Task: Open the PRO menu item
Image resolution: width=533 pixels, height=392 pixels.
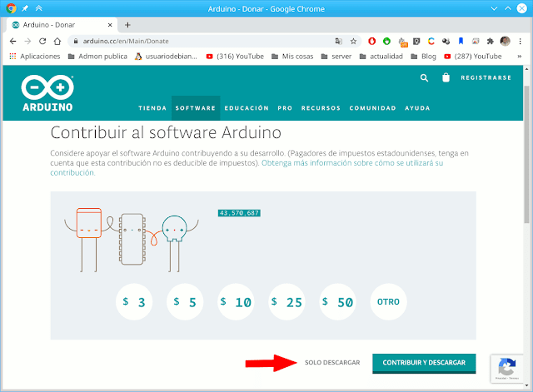Action: [x=285, y=108]
